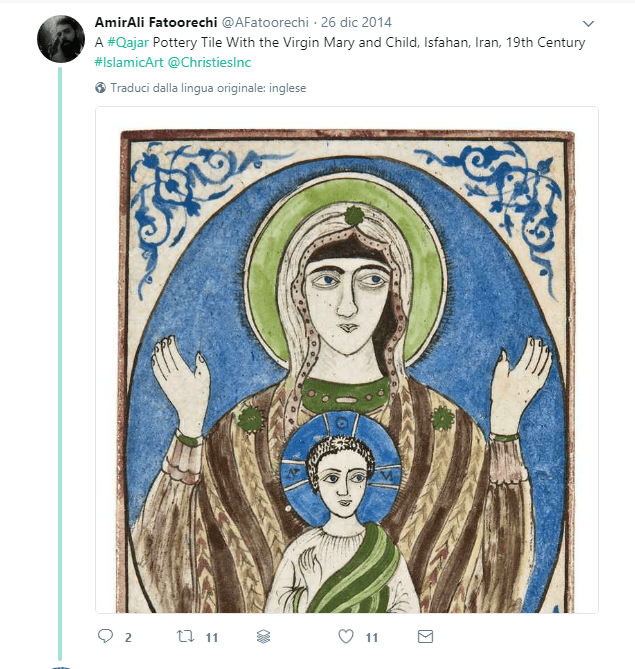
Task: Like the tweet with the heart icon
Action: tap(346, 636)
